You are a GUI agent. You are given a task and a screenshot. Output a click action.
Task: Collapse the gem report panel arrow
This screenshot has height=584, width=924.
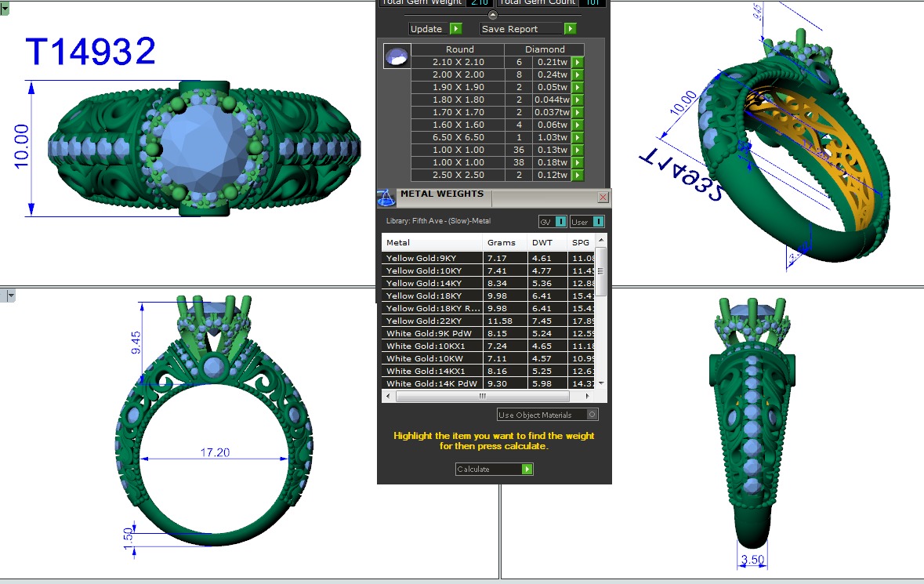492,15
